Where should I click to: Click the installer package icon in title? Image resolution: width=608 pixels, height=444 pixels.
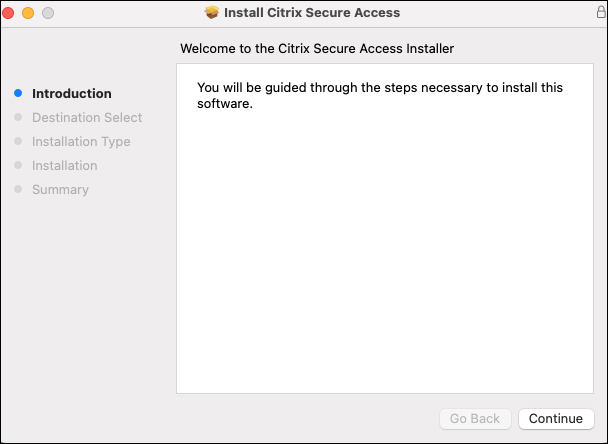coord(211,13)
